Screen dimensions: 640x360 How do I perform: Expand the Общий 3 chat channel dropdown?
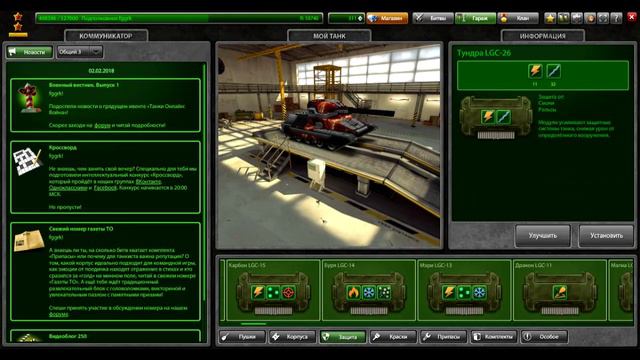(x=80, y=52)
